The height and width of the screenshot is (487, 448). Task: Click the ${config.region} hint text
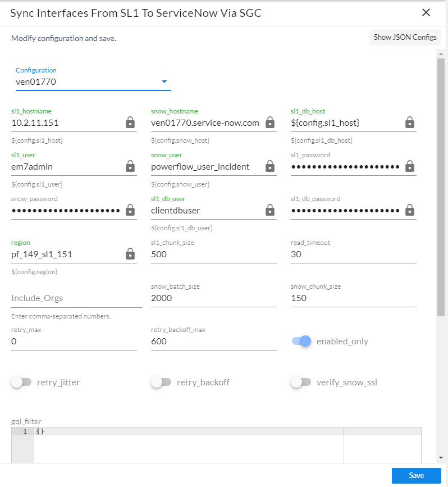tap(34, 272)
